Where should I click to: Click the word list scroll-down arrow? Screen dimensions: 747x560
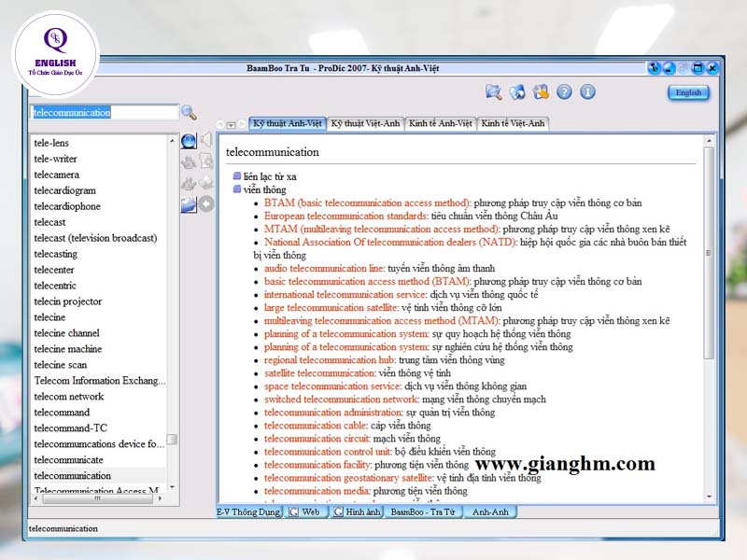point(172,486)
